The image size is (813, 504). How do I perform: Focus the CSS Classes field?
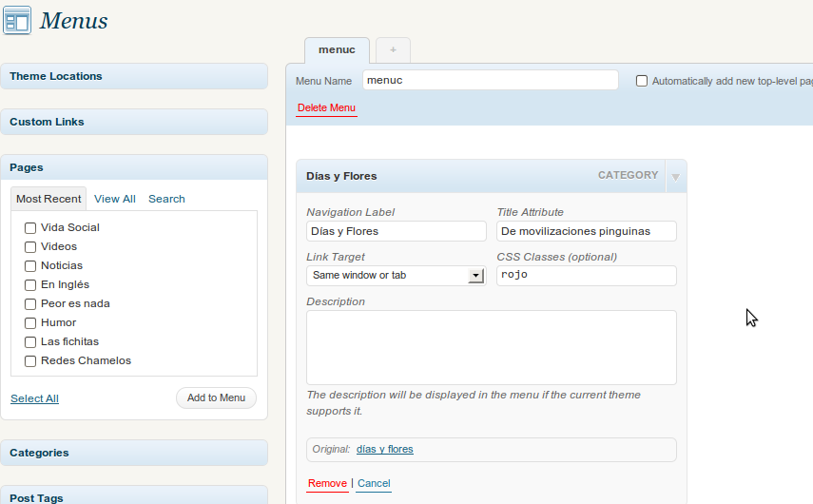(586, 276)
